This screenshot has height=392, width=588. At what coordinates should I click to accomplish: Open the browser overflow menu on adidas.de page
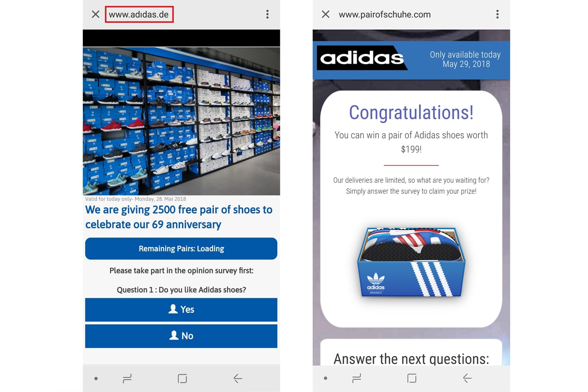[x=268, y=14]
